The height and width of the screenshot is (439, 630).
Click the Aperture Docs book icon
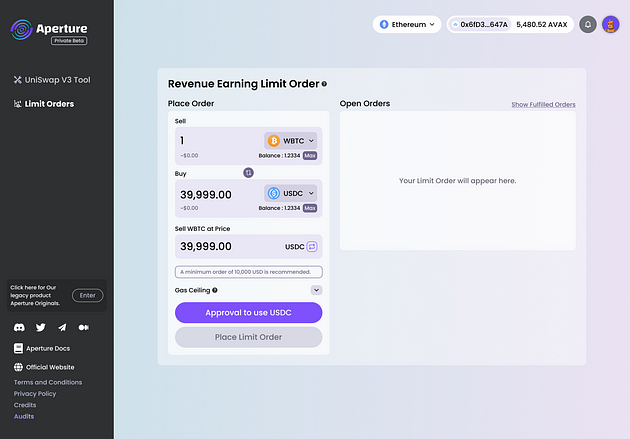pyautogui.click(x=18, y=348)
